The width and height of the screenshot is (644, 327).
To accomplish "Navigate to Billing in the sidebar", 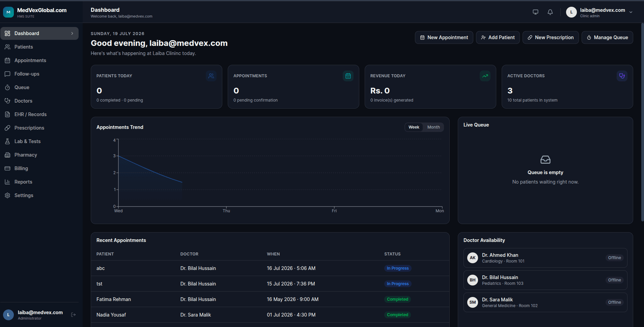I will click(x=39, y=168).
